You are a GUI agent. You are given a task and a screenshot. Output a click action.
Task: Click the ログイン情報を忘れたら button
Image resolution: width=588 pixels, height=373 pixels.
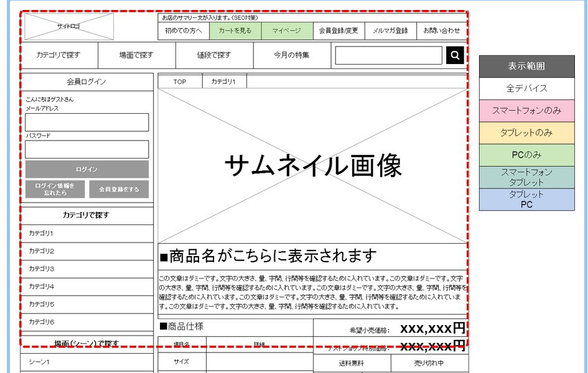pos(55,190)
